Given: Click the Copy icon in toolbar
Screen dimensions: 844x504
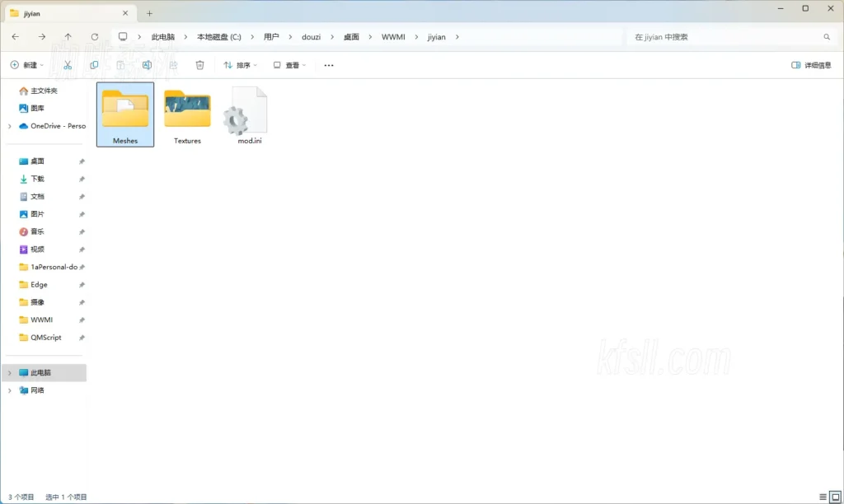Looking at the screenshot, I should 94,65.
